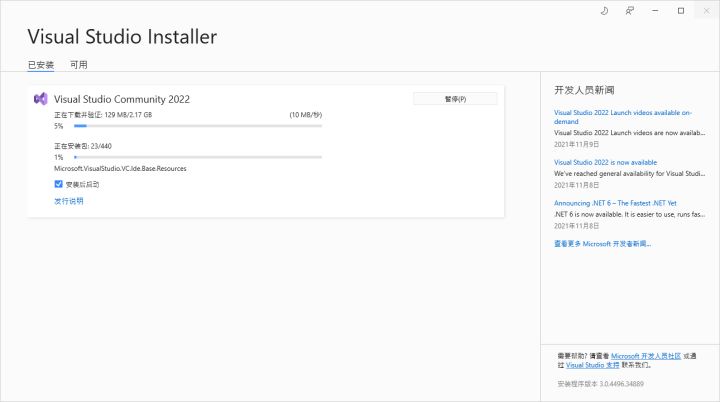Click Microsoft.VisualStudio.VC.Ide.Base.Resources package name

tap(120, 169)
